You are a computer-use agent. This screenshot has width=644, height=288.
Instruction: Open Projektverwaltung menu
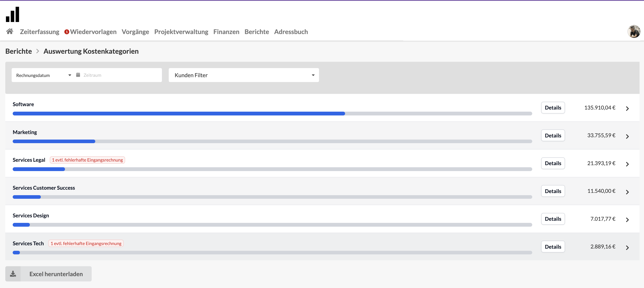(181, 32)
